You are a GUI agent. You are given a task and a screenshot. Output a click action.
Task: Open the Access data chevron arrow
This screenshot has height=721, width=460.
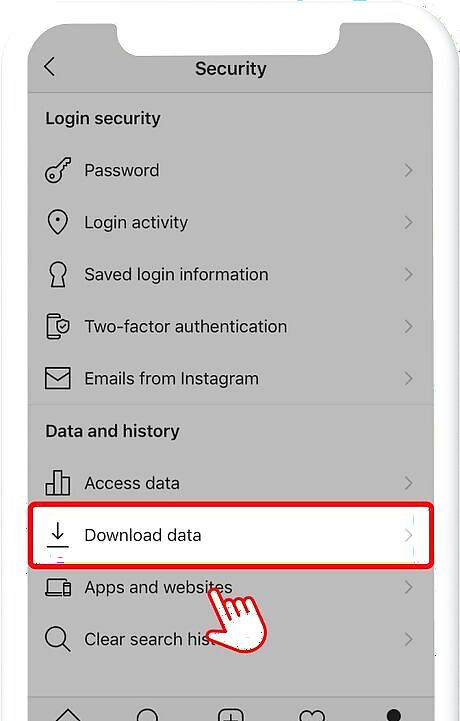(408, 483)
